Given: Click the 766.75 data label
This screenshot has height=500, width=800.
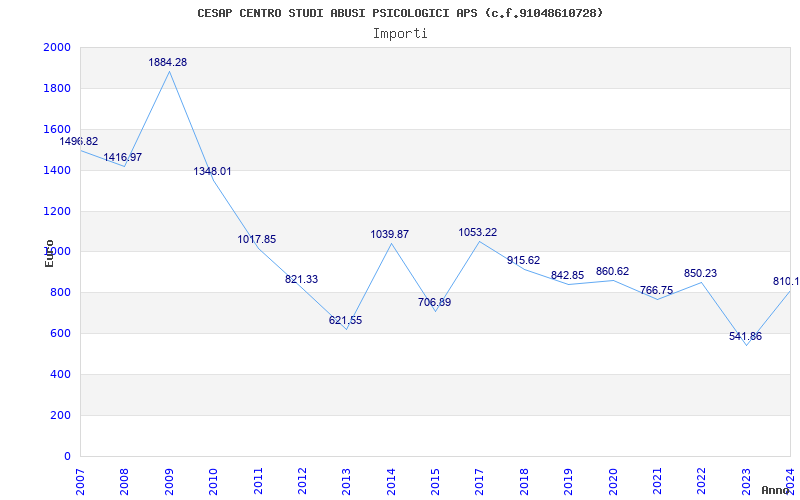Looking at the screenshot, I should (656, 291).
